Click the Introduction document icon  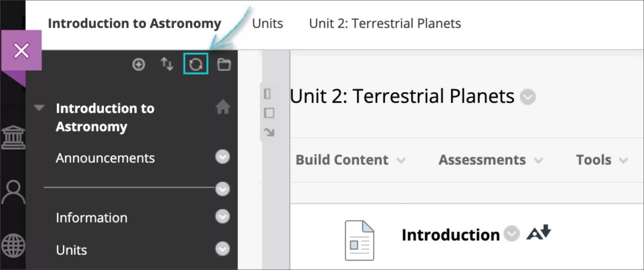tap(359, 240)
